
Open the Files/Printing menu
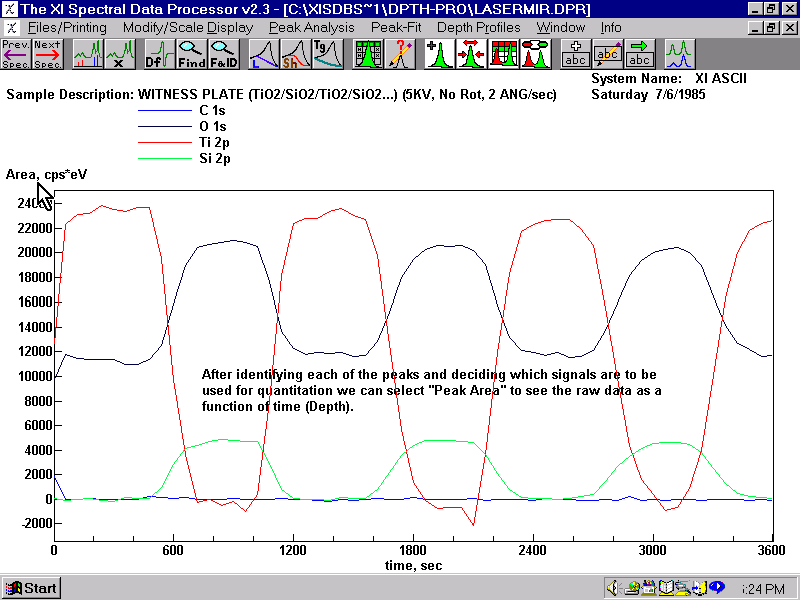tap(67, 28)
